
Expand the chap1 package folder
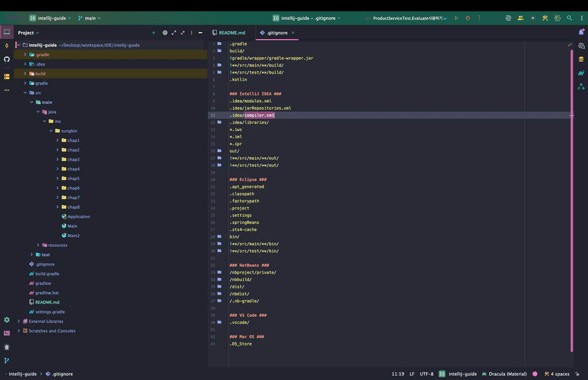(57, 141)
